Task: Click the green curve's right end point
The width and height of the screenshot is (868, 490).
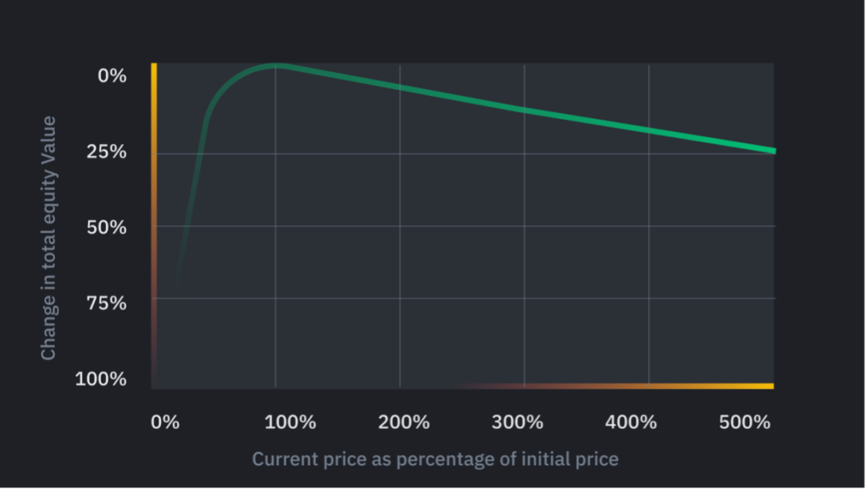Action: (x=773, y=151)
